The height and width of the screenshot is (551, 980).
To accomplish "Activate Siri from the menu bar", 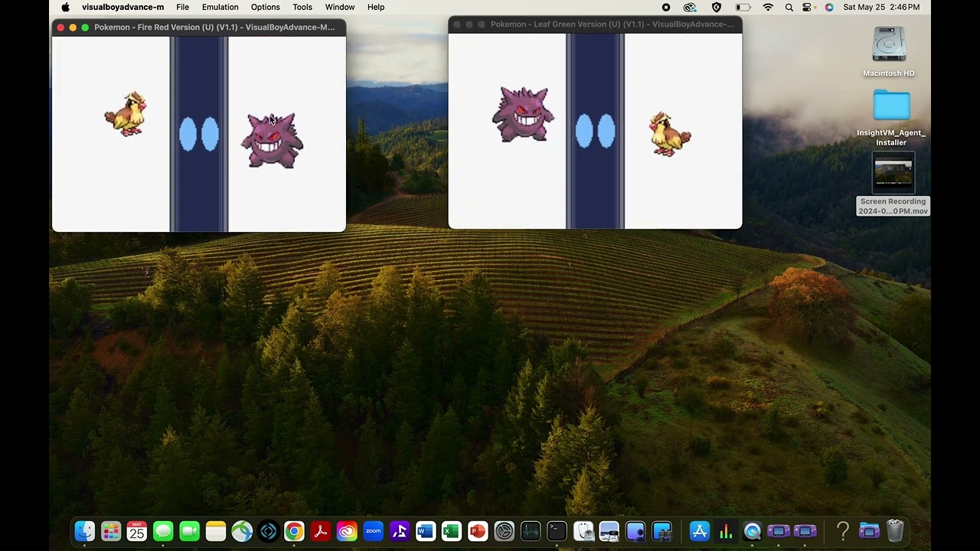I will pyautogui.click(x=829, y=7).
